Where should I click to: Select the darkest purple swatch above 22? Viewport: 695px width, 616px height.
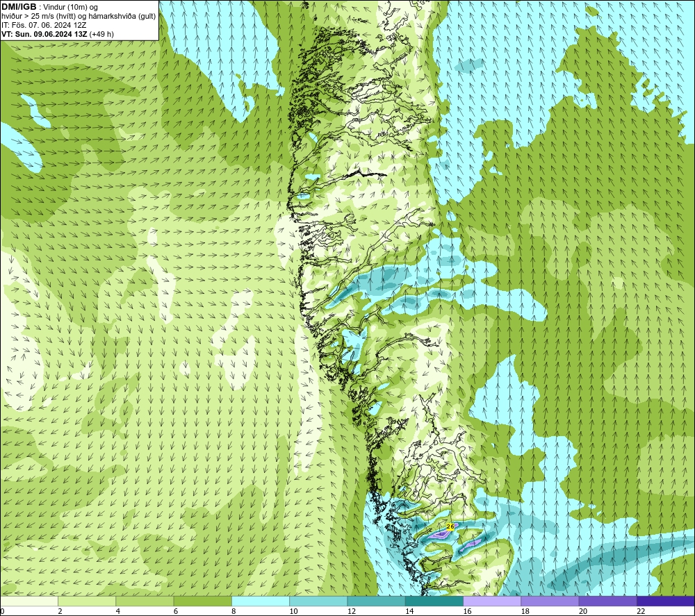coord(666,601)
